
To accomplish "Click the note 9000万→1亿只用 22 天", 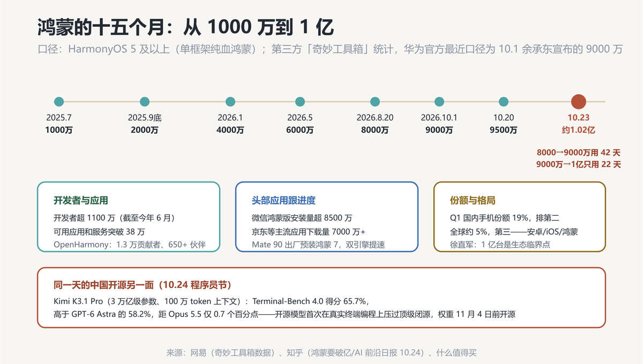I will click(578, 164).
